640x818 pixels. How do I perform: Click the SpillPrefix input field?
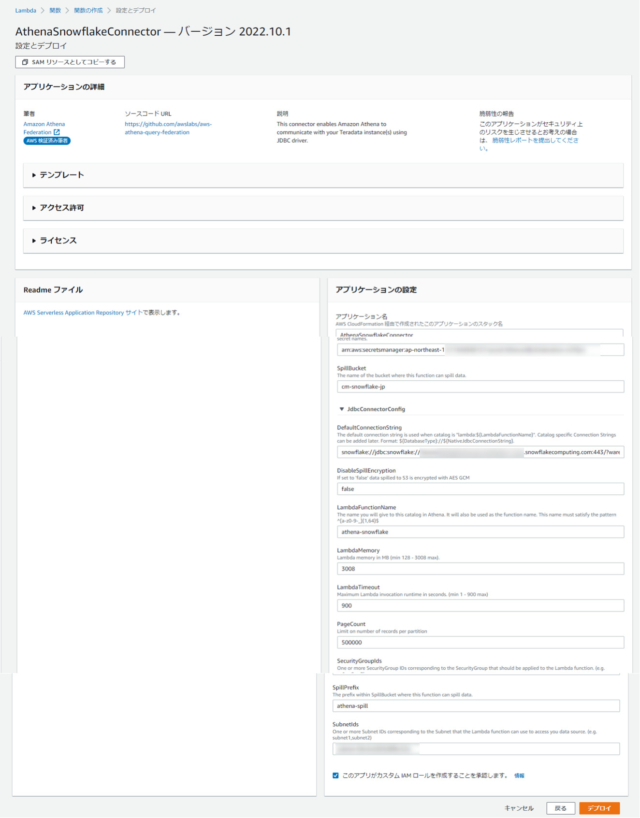476,706
